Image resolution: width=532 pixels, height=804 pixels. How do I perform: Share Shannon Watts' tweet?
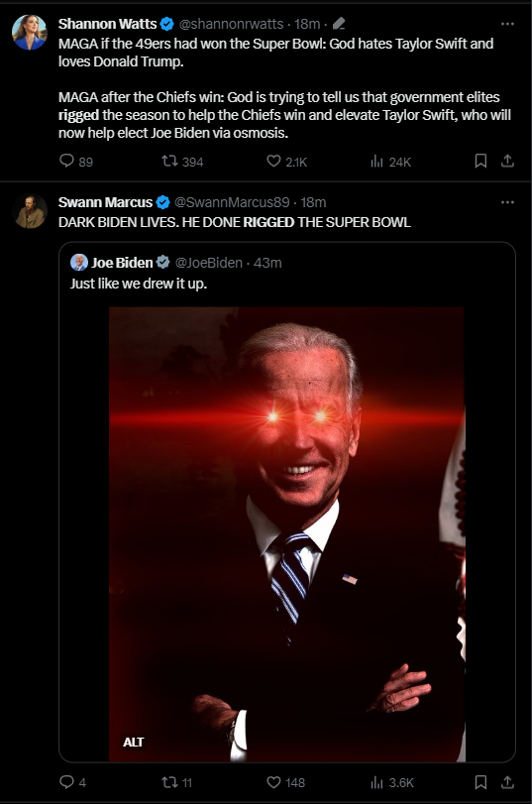(x=507, y=161)
